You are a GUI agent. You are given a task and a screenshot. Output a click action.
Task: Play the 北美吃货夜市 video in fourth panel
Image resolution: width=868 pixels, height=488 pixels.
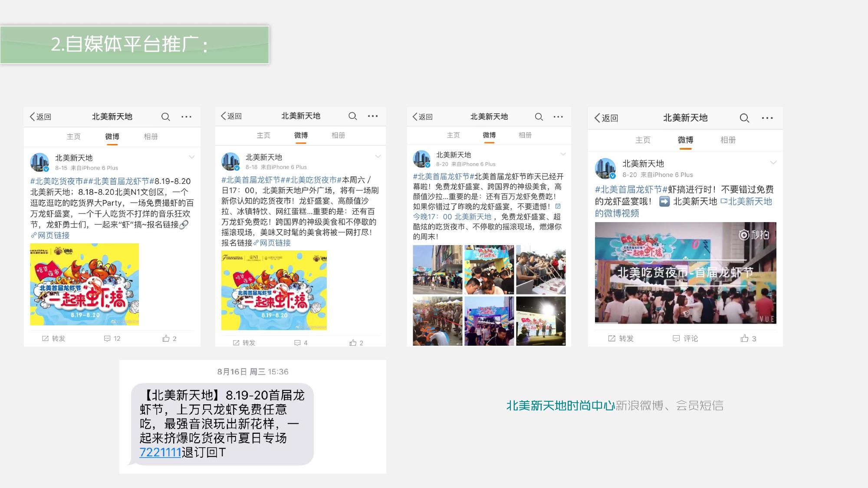[685, 273]
